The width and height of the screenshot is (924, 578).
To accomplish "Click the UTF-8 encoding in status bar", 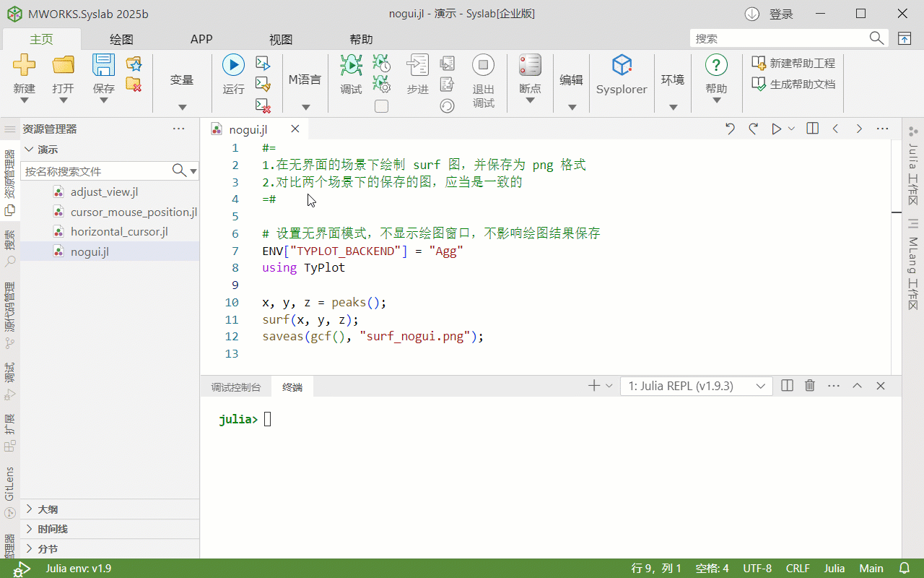I will [x=757, y=569].
